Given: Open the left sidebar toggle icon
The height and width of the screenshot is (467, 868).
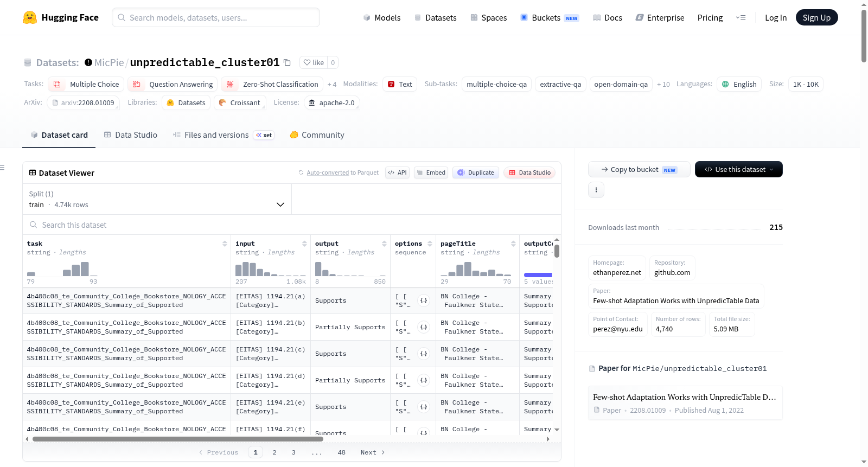Looking at the screenshot, I should click(2, 168).
